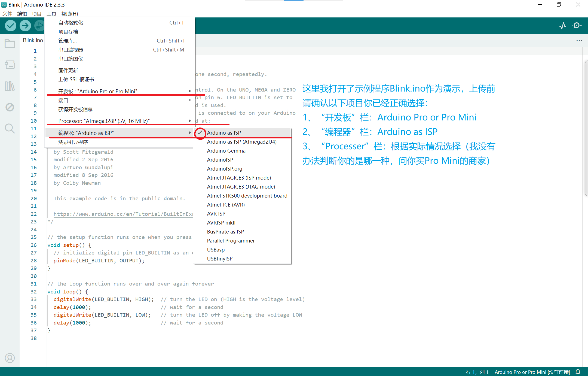Screen dimensions: 588x376
Task: Click 'digitalWrite(LED_BUILTIN, LOW);' code line
Action: [102, 315]
